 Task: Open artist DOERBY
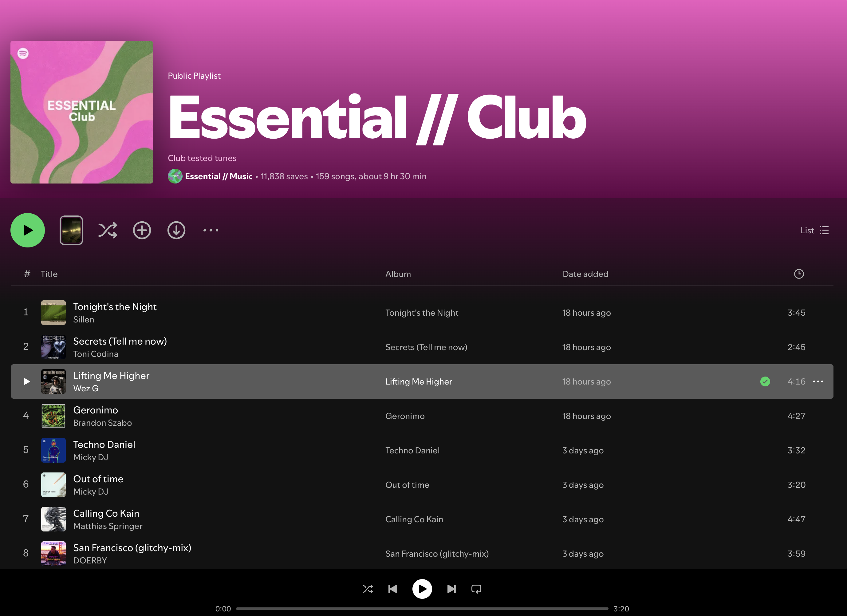coord(90,560)
